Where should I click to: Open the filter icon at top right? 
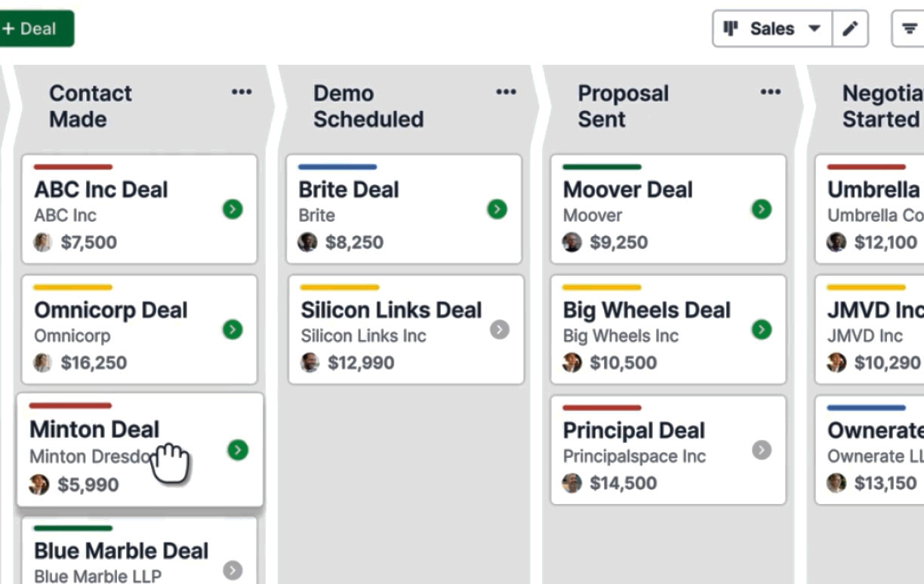click(x=909, y=29)
